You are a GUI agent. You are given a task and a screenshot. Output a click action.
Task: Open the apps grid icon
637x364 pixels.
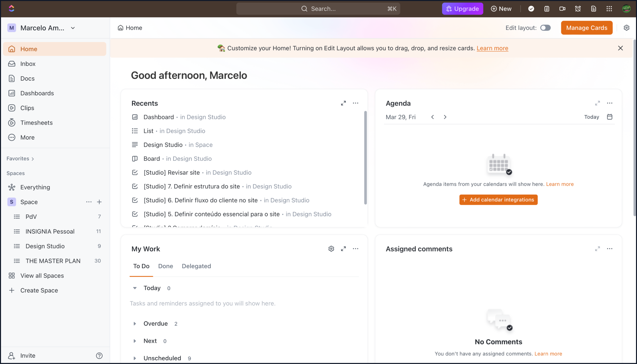[609, 9]
